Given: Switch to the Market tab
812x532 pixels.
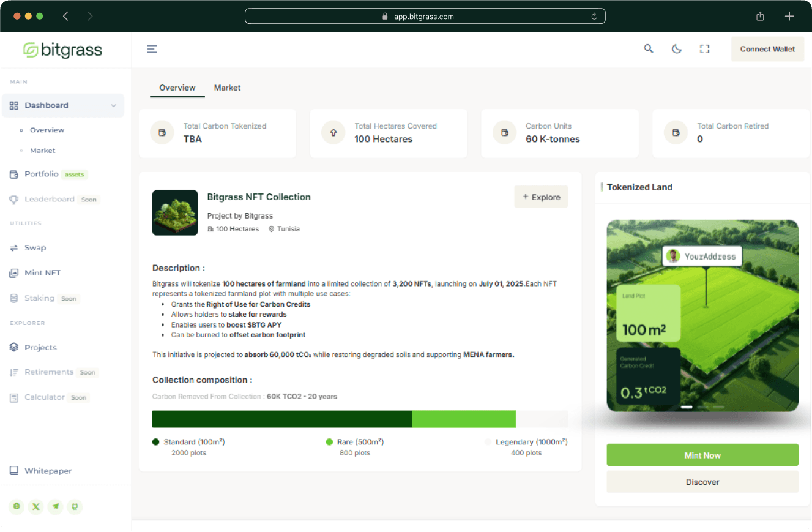Looking at the screenshot, I should pyautogui.click(x=227, y=88).
